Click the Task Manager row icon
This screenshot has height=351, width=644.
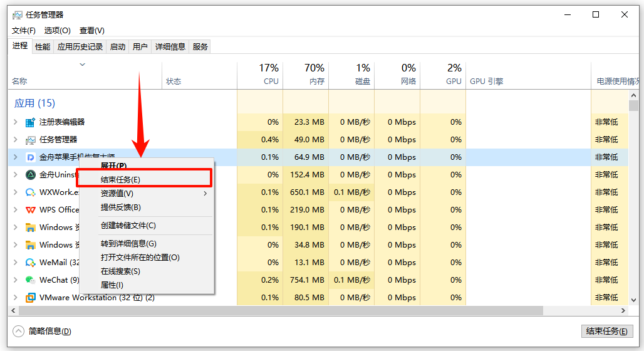(x=31, y=140)
